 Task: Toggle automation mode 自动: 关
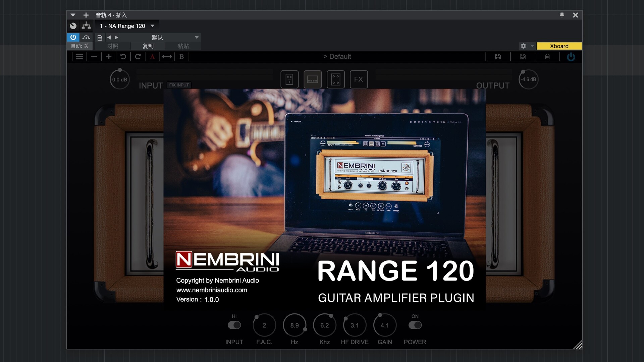pyautogui.click(x=80, y=46)
